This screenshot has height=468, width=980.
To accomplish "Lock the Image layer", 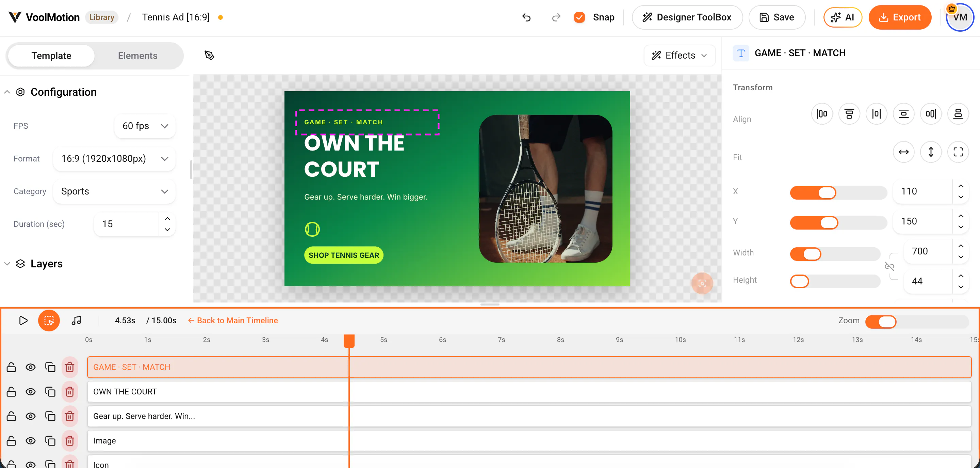I will [x=12, y=441].
